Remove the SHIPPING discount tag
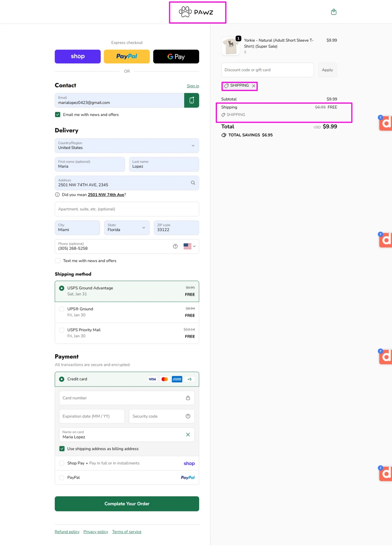Viewport: 392px width, 546px height. (254, 86)
